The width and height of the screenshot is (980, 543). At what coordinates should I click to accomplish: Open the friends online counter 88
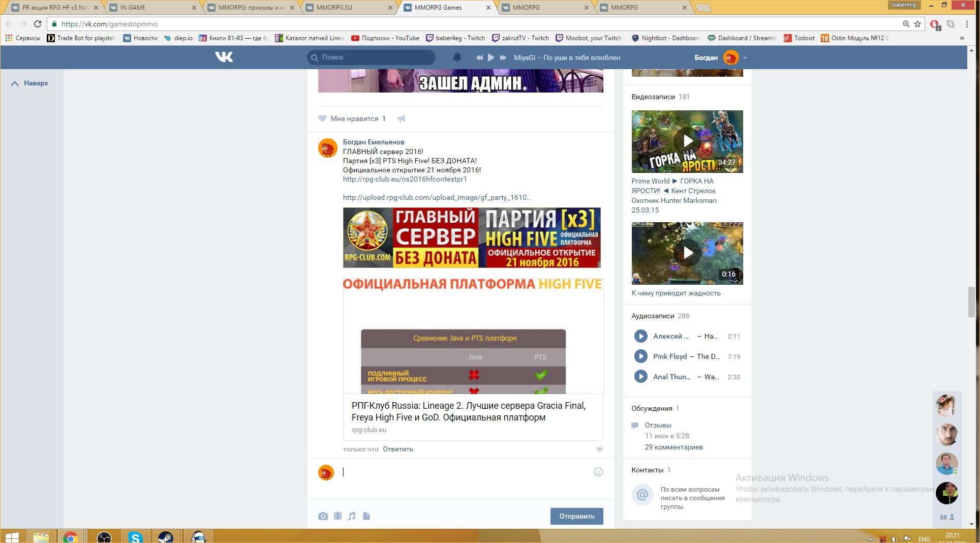tap(947, 517)
